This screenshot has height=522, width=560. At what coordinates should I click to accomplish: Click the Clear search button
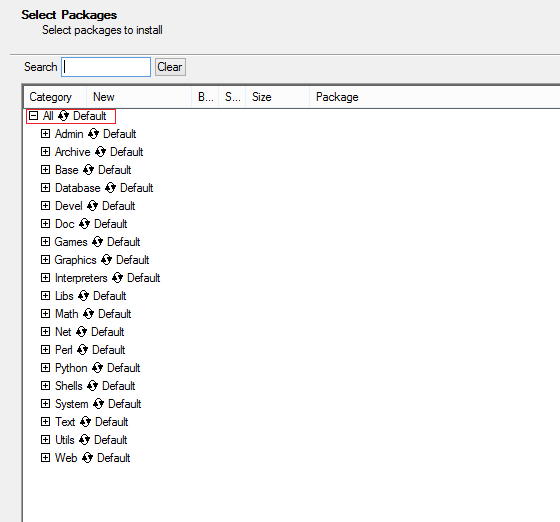[x=170, y=67]
